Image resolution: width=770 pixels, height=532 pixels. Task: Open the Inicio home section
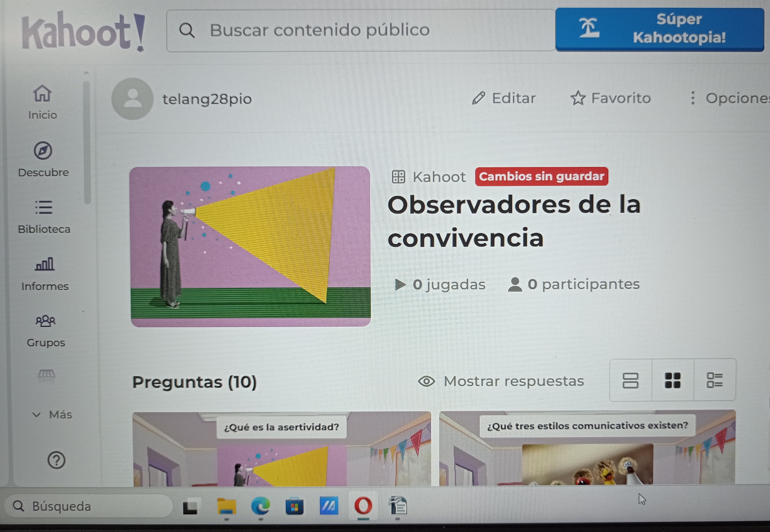[43, 100]
